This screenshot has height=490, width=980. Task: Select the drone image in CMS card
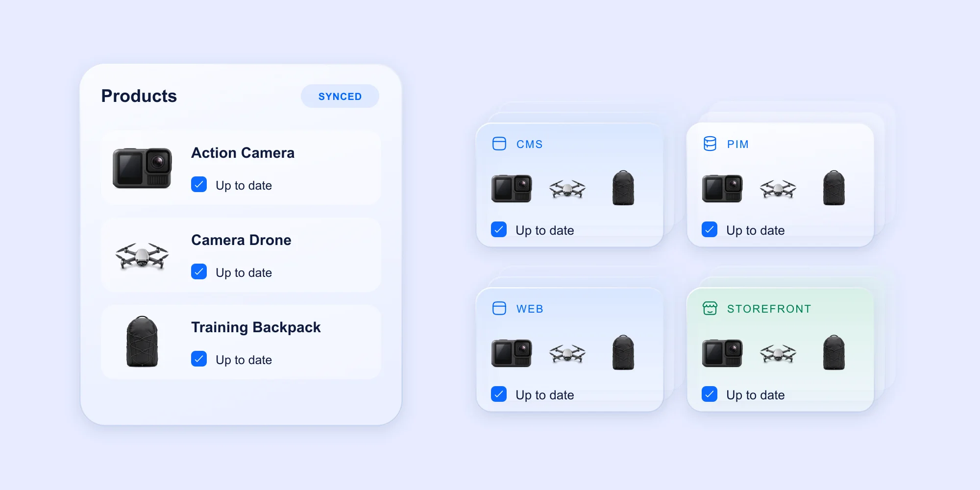point(567,189)
